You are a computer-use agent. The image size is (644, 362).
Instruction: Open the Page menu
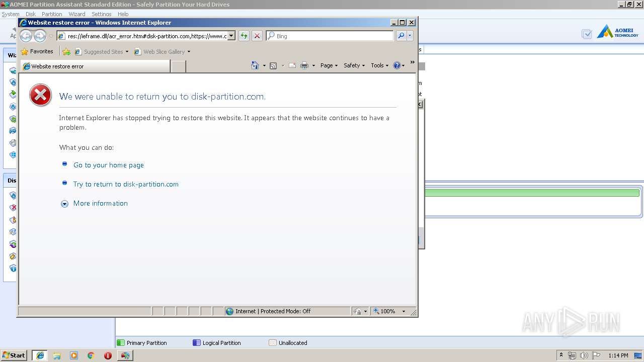[x=329, y=65]
